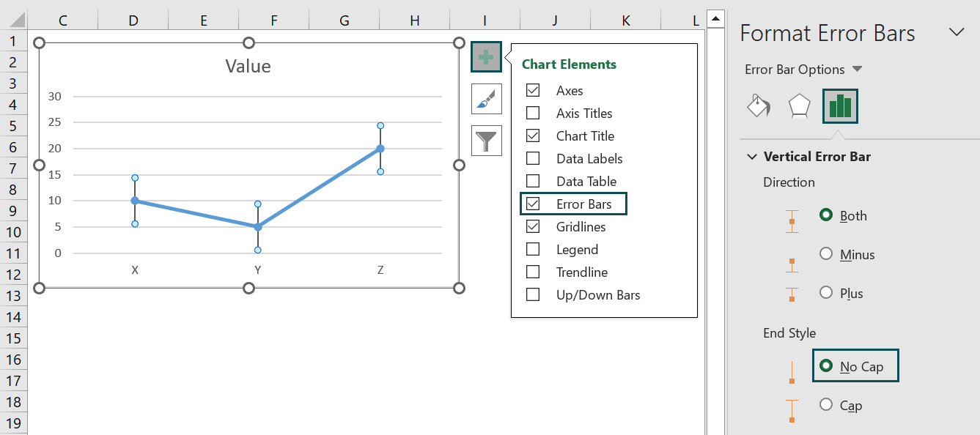The image size is (980, 435).
Task: Select the Both direction radio button
Action: tap(826, 215)
